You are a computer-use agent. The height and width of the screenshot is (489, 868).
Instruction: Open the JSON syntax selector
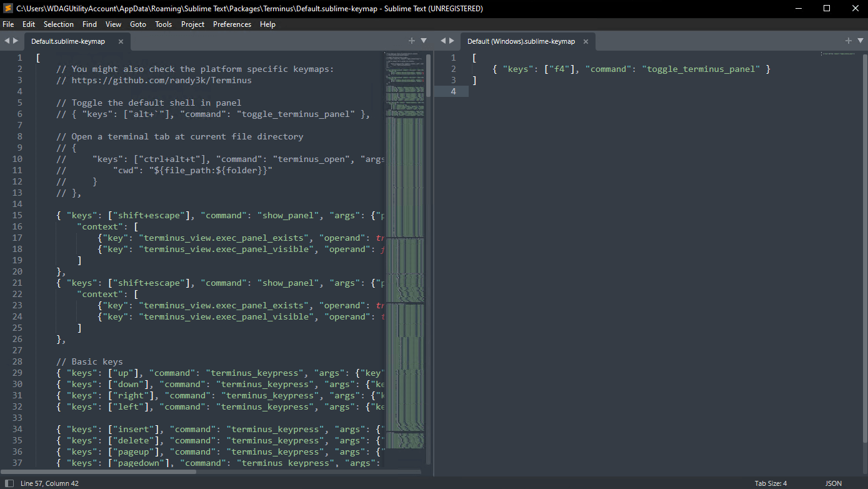click(834, 483)
